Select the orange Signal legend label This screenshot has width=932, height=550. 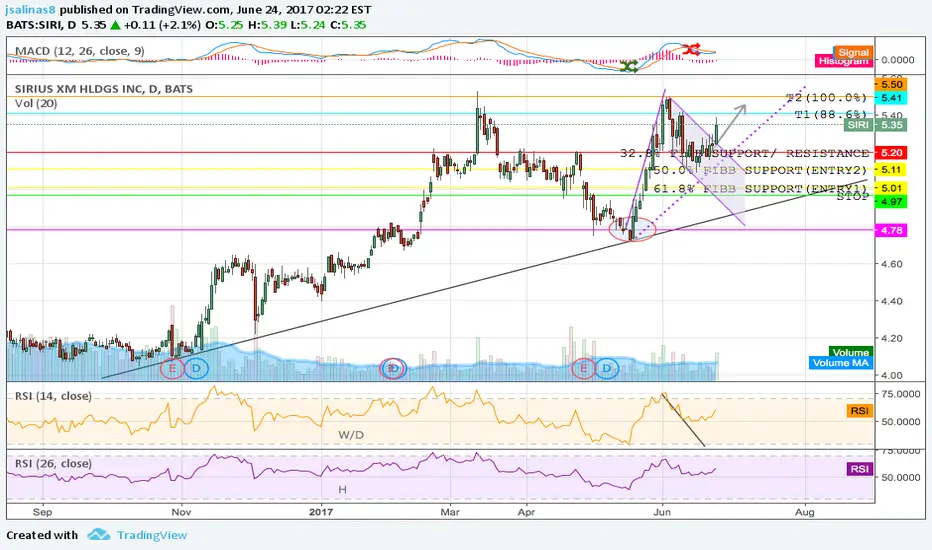click(x=854, y=52)
